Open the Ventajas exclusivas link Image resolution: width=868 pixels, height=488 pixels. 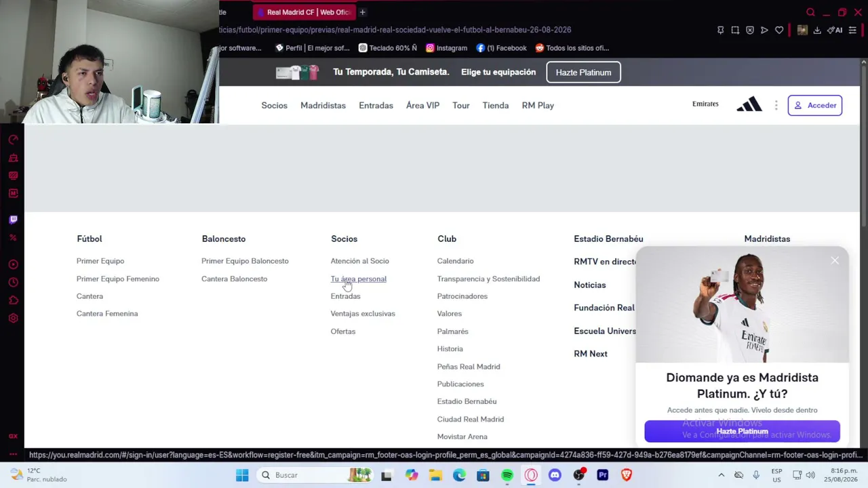click(x=363, y=314)
